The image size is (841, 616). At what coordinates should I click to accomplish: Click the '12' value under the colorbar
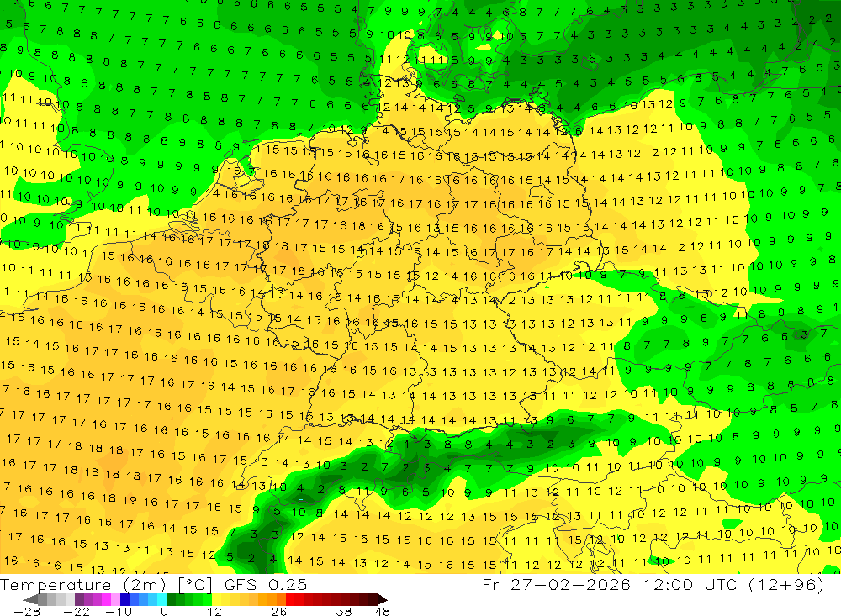point(214,611)
